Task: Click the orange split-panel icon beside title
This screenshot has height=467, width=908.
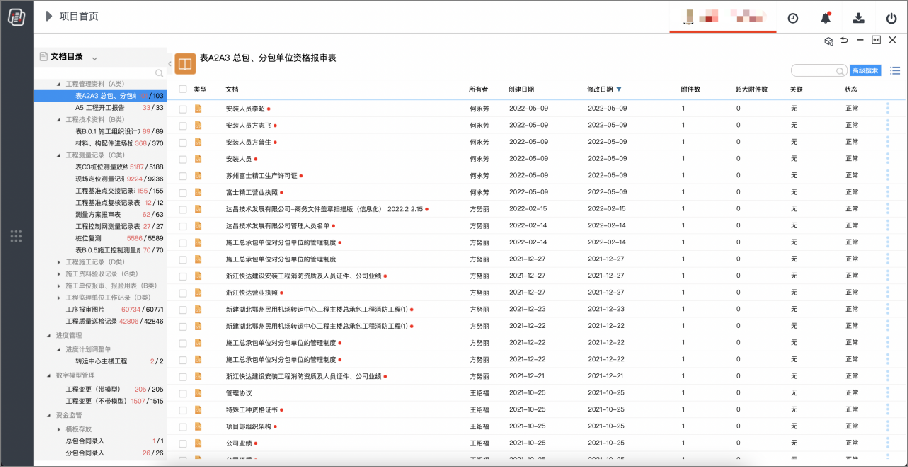Action: click(x=185, y=63)
